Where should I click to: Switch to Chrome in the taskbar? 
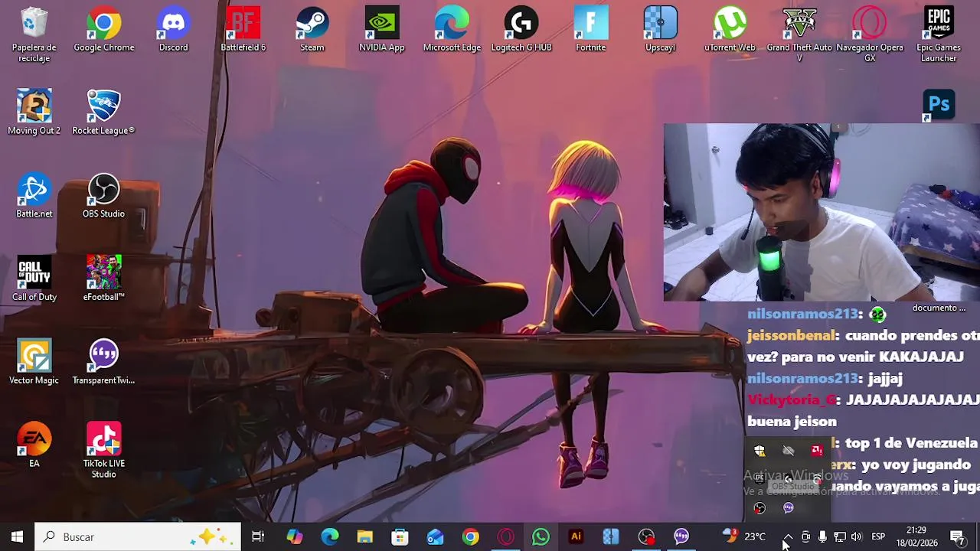point(470,537)
